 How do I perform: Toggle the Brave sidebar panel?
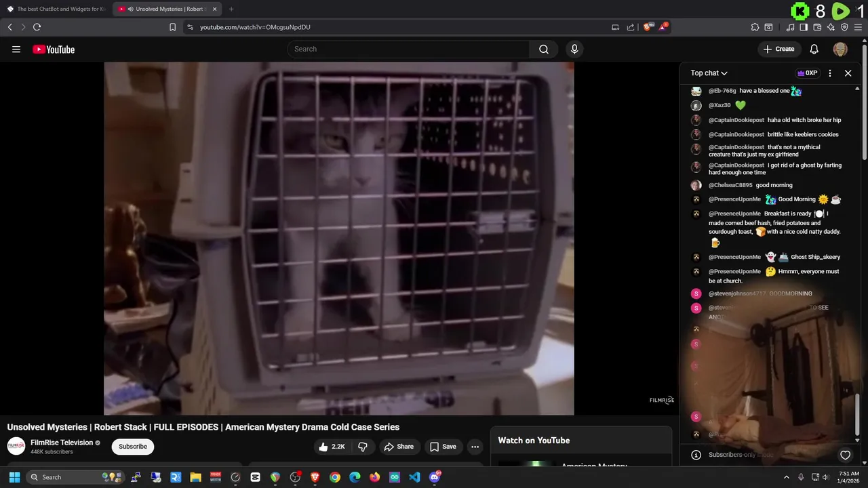(804, 27)
